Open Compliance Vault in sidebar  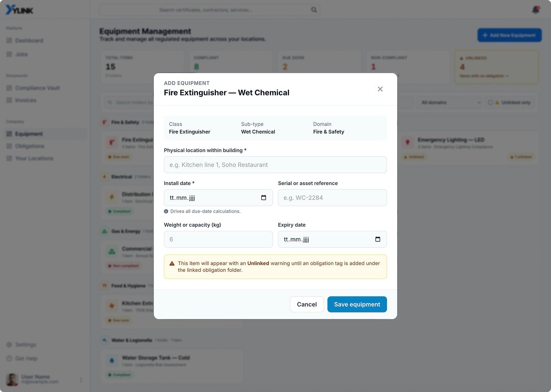pyautogui.click(x=37, y=88)
